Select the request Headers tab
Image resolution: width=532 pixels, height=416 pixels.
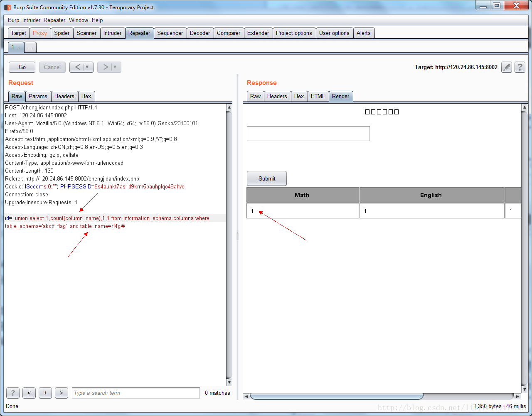64,96
